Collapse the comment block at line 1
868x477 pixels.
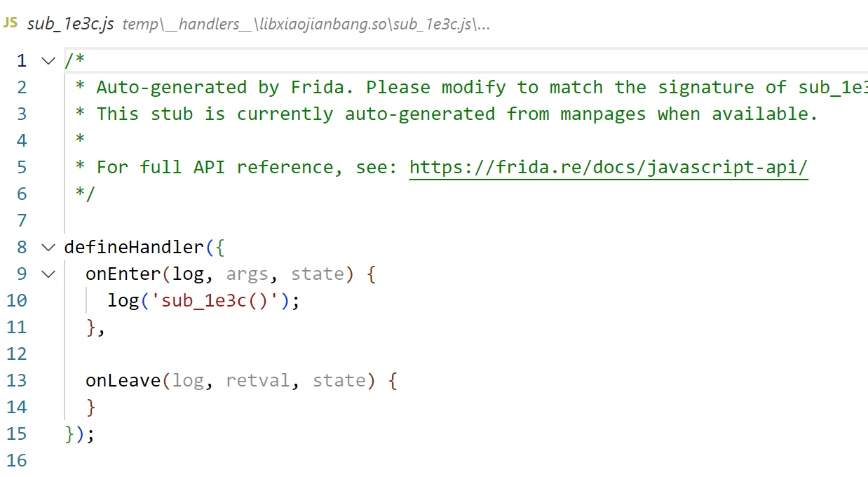click(48, 61)
